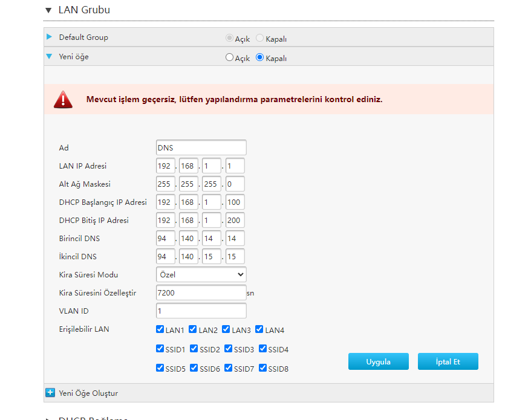Click İkincil DNS last octet 15
505x420 pixels.
click(235, 256)
